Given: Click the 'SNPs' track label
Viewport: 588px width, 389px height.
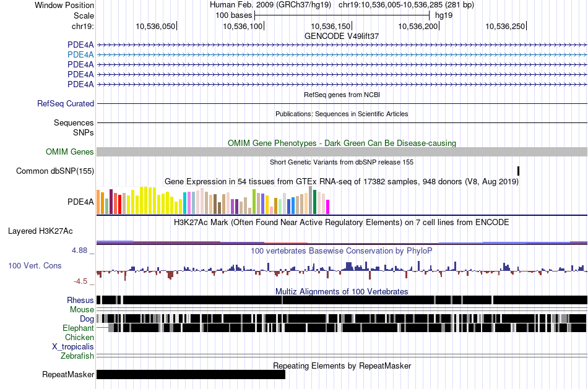Looking at the screenshot, I should [84, 133].
